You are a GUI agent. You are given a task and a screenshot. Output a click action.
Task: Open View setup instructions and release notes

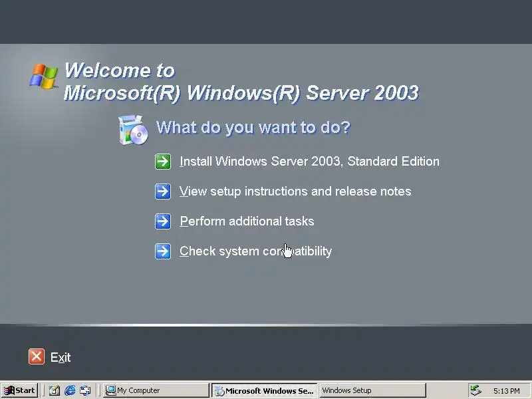pos(295,192)
